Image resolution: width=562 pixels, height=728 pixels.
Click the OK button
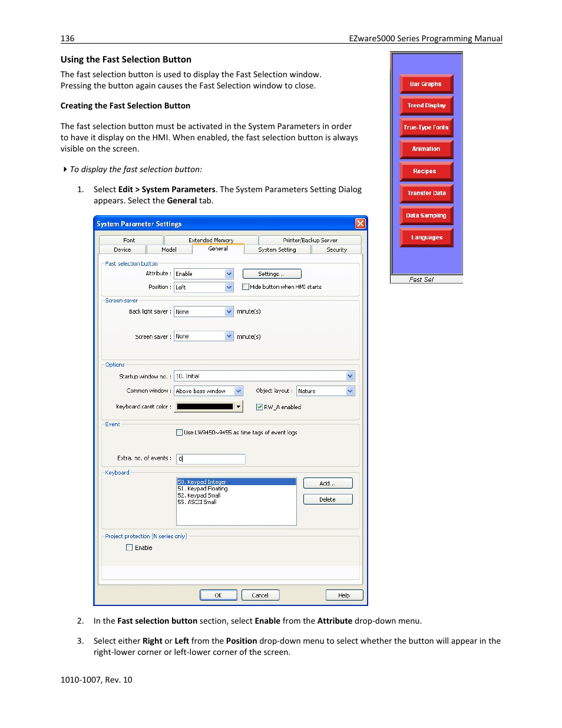click(218, 595)
